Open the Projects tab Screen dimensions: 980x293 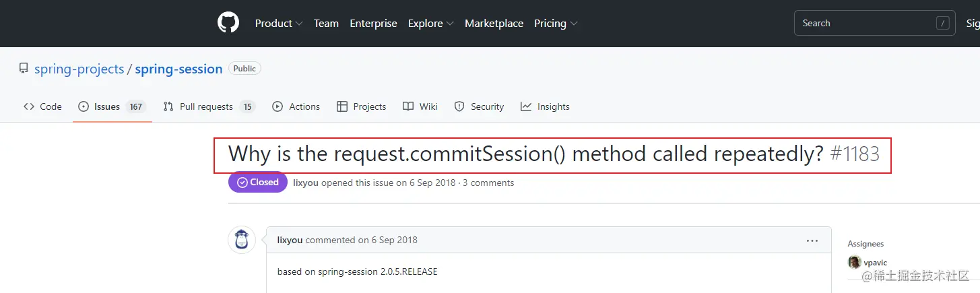[361, 106]
